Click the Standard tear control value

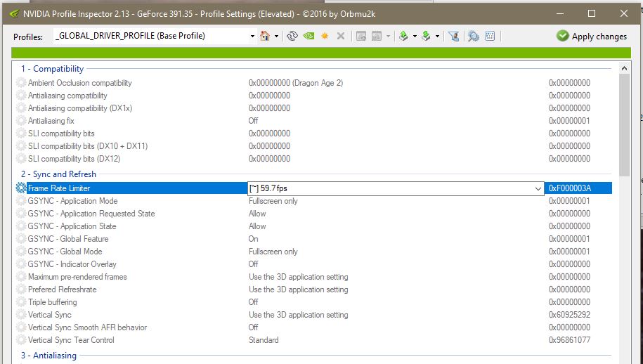click(x=264, y=340)
